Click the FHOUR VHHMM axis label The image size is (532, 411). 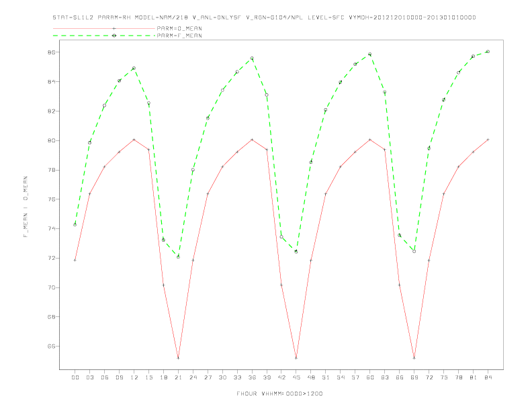pyautogui.click(x=279, y=394)
